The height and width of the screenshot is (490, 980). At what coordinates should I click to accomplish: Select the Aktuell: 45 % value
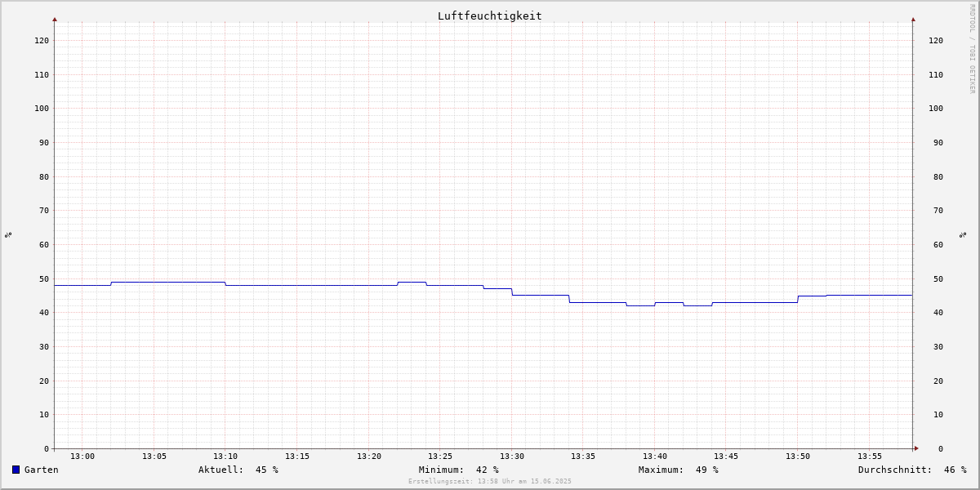click(x=238, y=470)
